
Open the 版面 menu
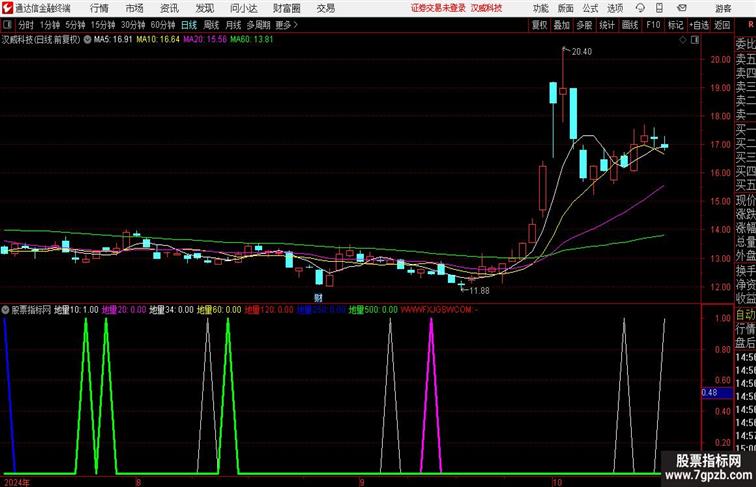pyautogui.click(x=566, y=8)
